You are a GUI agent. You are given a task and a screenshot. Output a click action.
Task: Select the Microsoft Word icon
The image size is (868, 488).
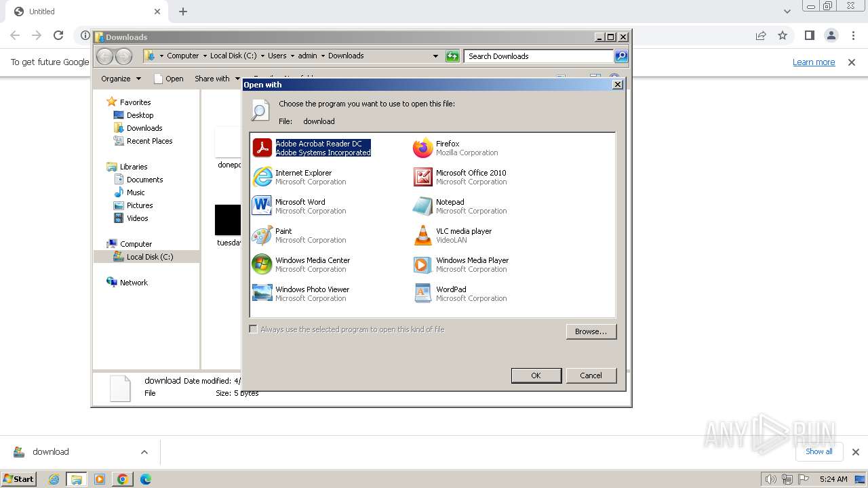[262, 206]
